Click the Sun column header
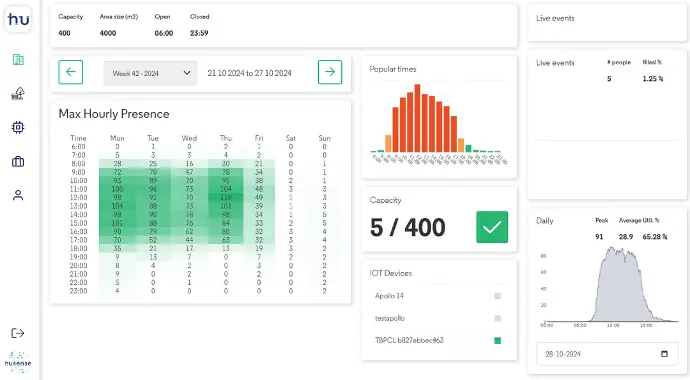The width and height of the screenshot is (690, 380). pos(324,138)
